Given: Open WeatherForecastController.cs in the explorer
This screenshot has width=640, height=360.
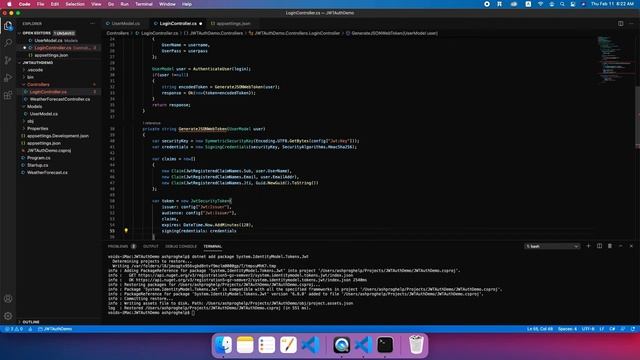Looking at the screenshot, I should click(60, 99).
